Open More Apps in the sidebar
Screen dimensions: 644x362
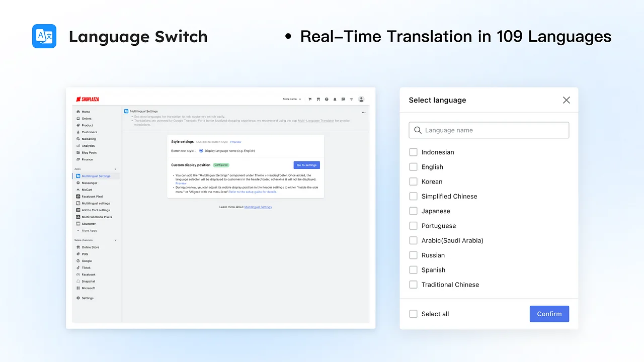[x=89, y=230]
